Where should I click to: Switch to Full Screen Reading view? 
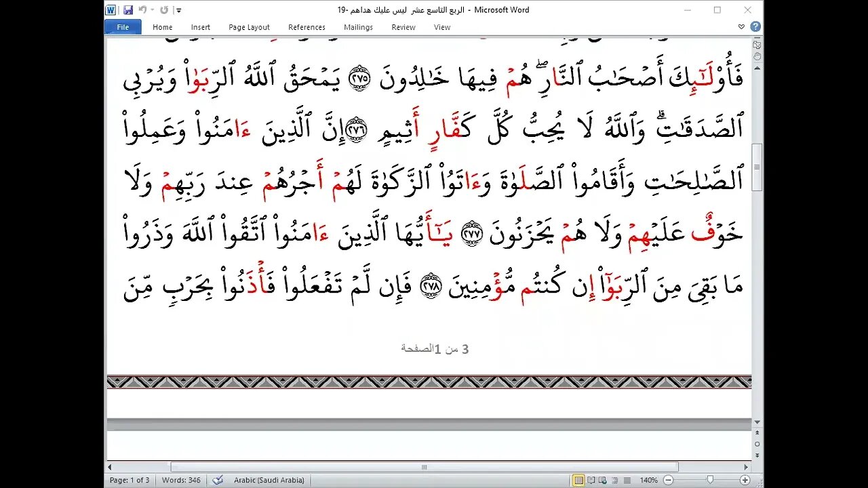[x=591, y=480]
